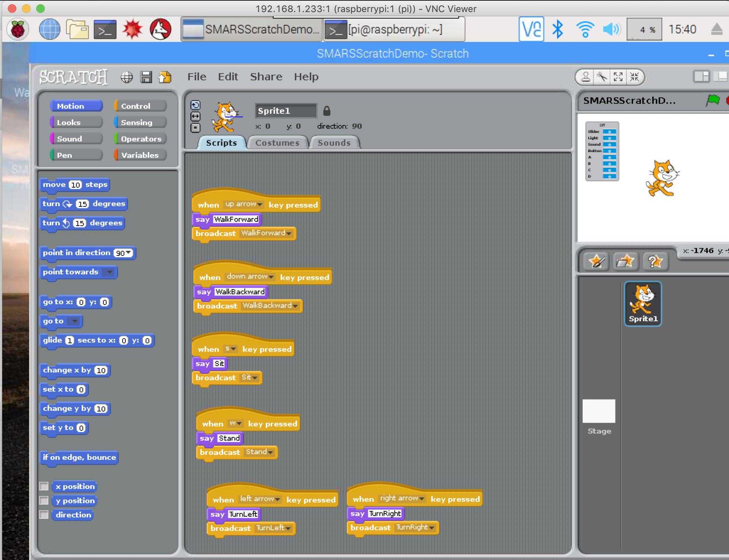The height and width of the screenshot is (560, 729).
Task: Open the Help menu
Action: tap(306, 77)
